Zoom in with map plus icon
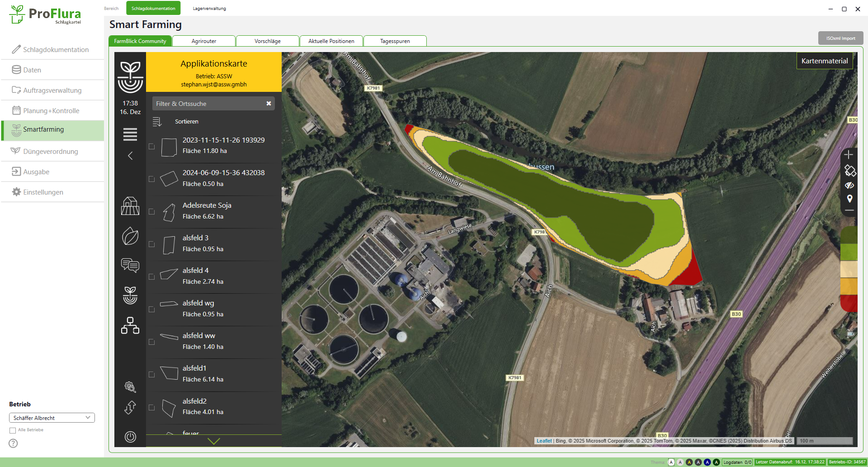The image size is (868, 467). point(849,155)
